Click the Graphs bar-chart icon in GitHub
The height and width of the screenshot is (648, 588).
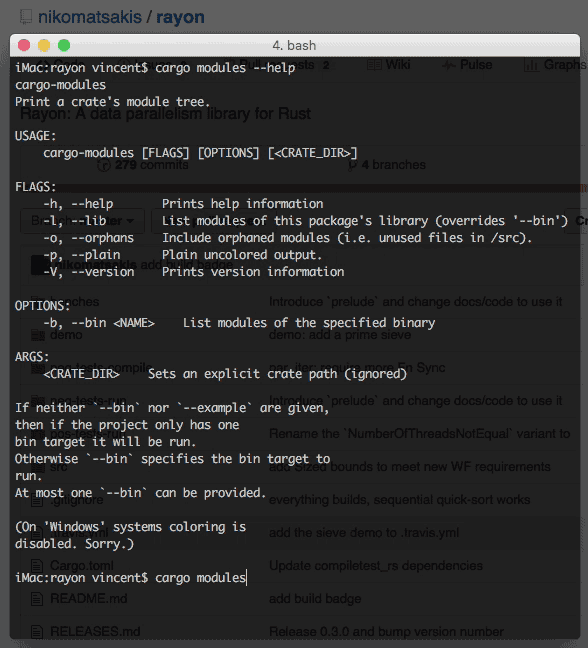(531, 65)
